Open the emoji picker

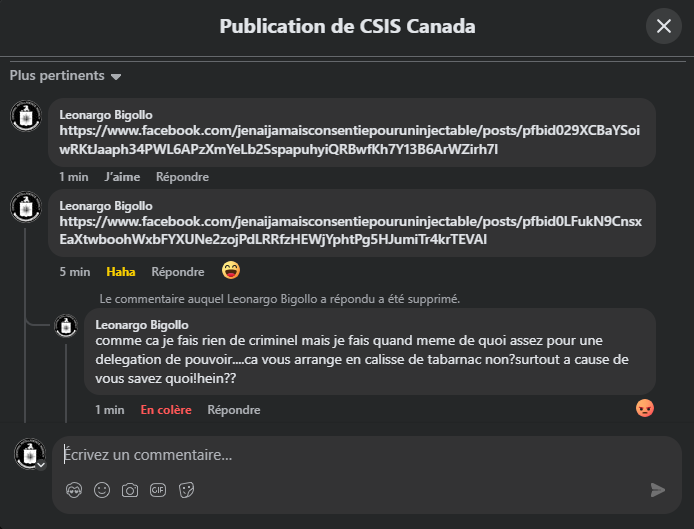[102, 490]
